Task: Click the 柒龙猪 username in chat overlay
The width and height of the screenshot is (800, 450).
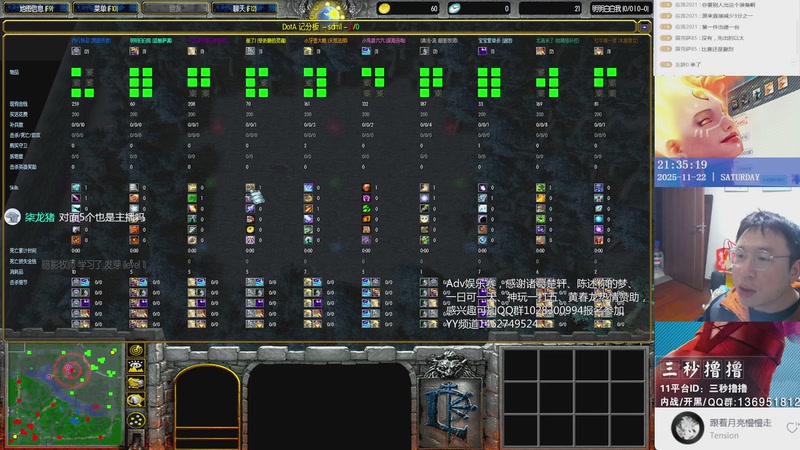Action: [40, 217]
